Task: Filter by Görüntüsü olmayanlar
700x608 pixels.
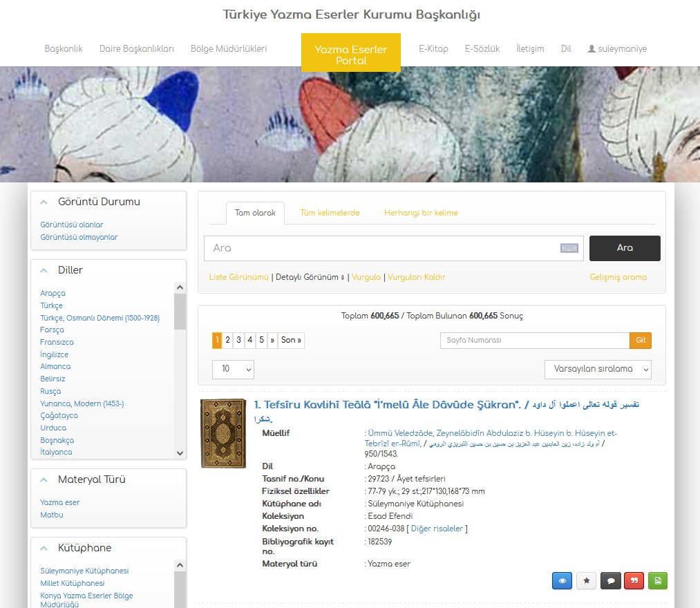Action: (79, 237)
